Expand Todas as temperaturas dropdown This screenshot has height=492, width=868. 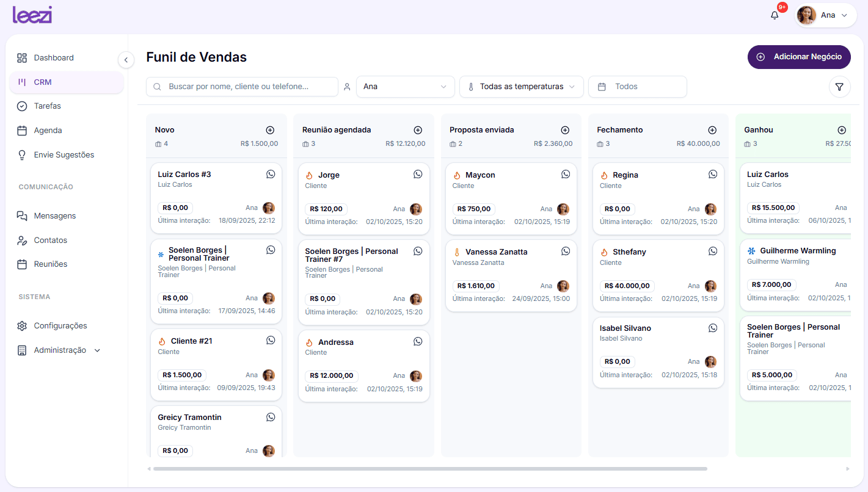521,87
